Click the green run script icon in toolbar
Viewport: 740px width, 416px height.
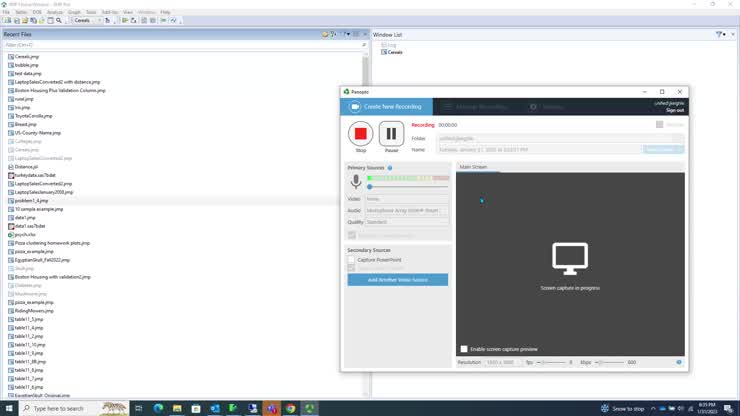click(125, 21)
